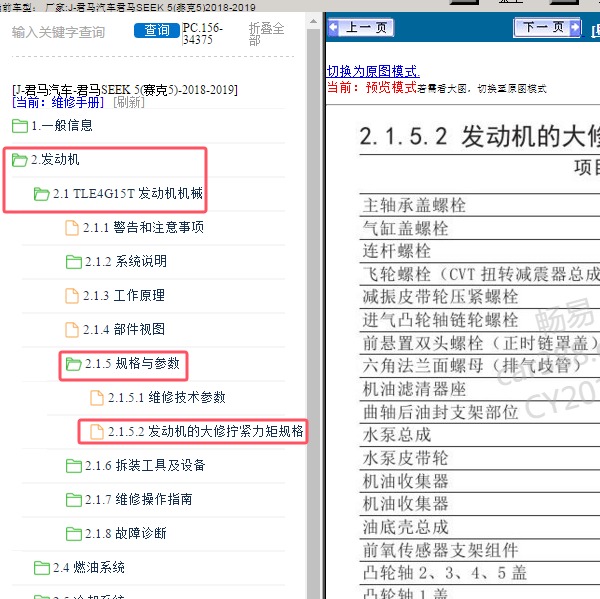Select 2.4 燃油系统 entry
Viewport: 600px width, 599px height.
click(89, 568)
